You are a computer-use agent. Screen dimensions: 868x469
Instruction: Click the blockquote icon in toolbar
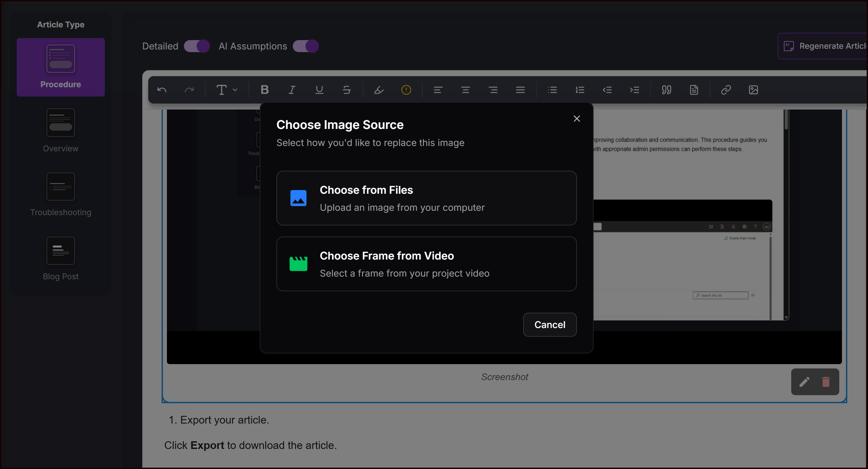click(666, 90)
